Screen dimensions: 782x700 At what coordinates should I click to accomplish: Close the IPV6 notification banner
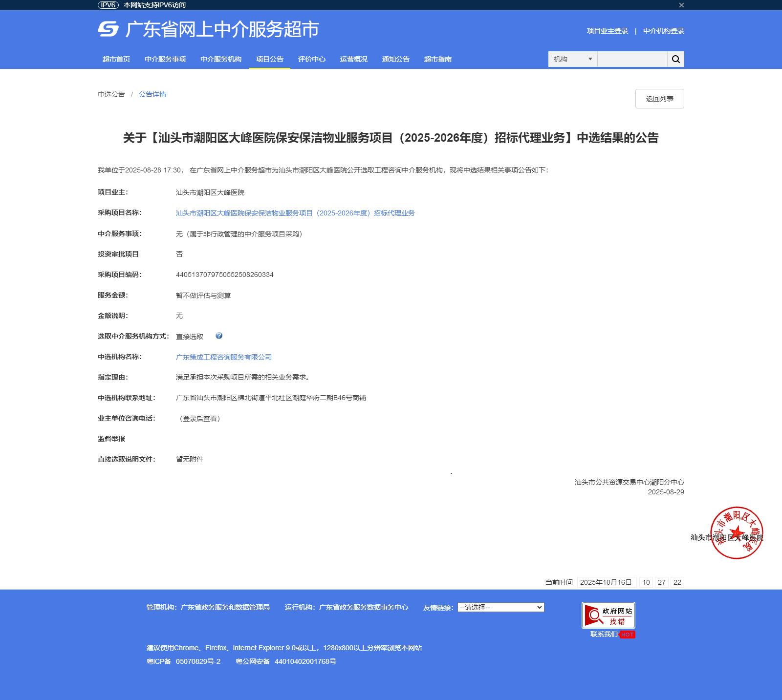pos(681,5)
